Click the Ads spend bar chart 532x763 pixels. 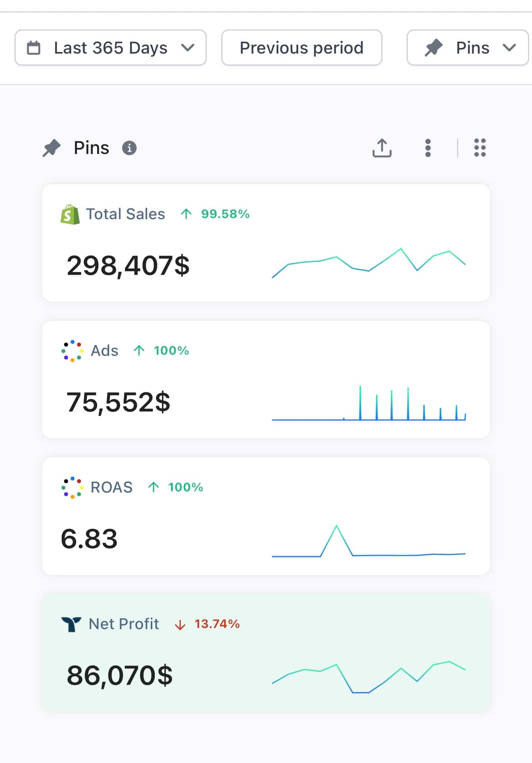pos(368,403)
